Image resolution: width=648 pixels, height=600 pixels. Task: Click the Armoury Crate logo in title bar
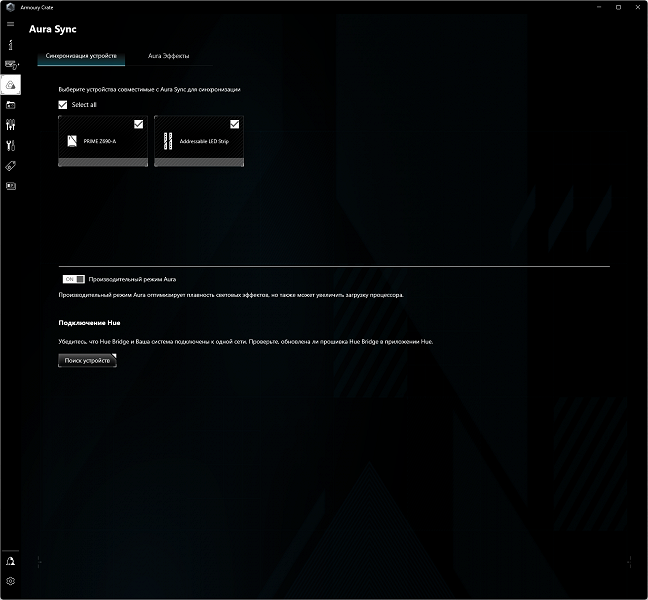click(x=11, y=7)
